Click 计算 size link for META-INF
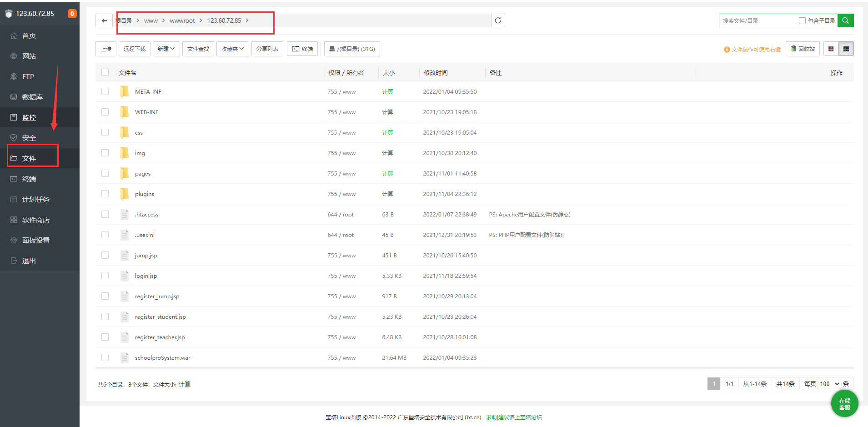 (387, 91)
